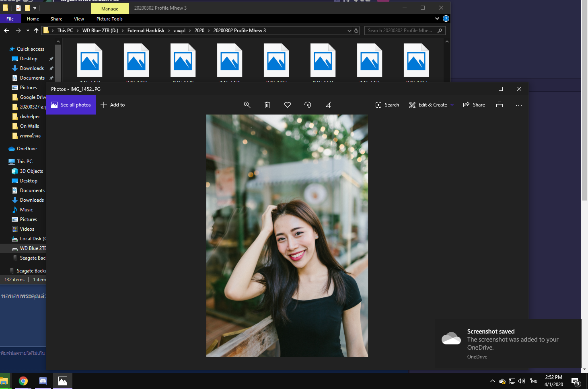Open the Downloads quick access folder
Viewport: 588px width, 389px height.
pos(32,68)
